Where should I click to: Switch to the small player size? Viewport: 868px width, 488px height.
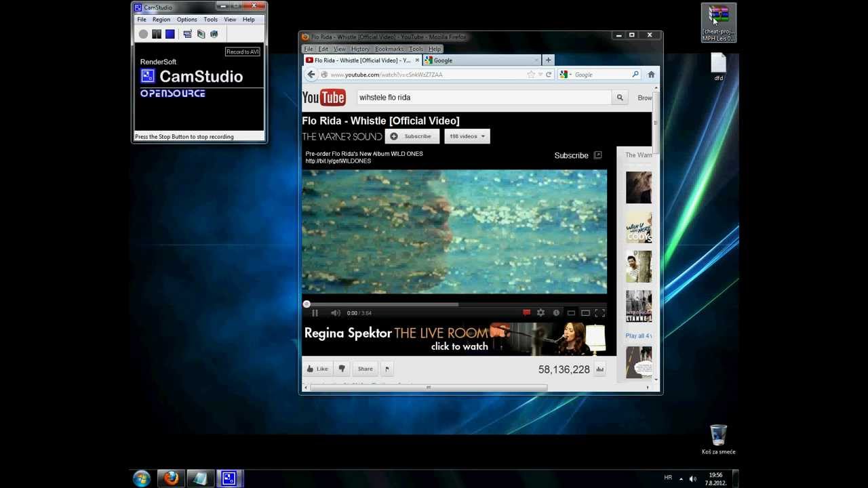[x=571, y=313]
